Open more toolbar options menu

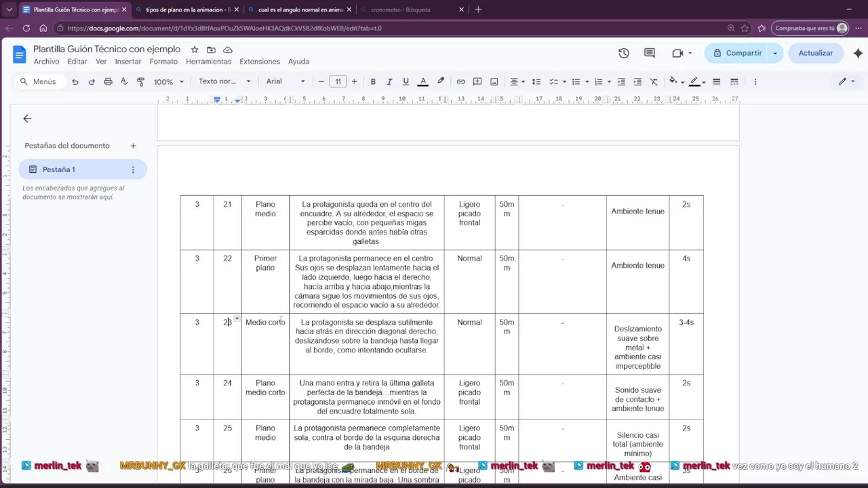coord(755,81)
